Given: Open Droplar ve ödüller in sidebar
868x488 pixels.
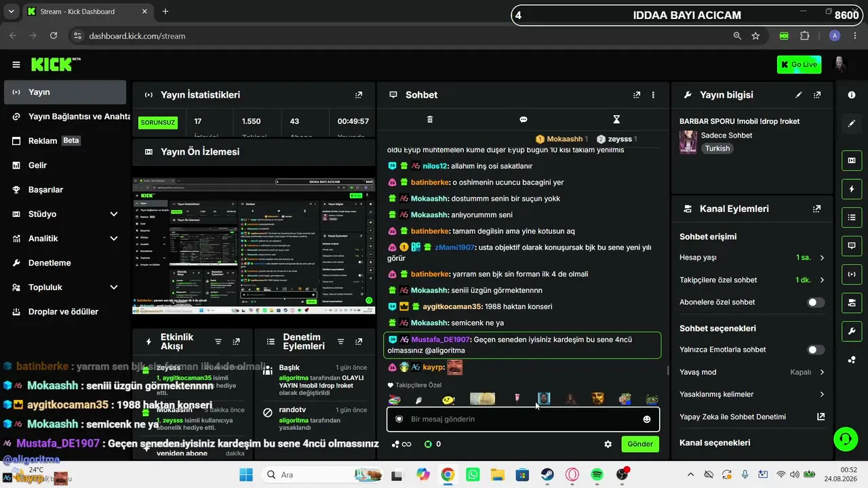Looking at the screenshot, I should [65, 312].
